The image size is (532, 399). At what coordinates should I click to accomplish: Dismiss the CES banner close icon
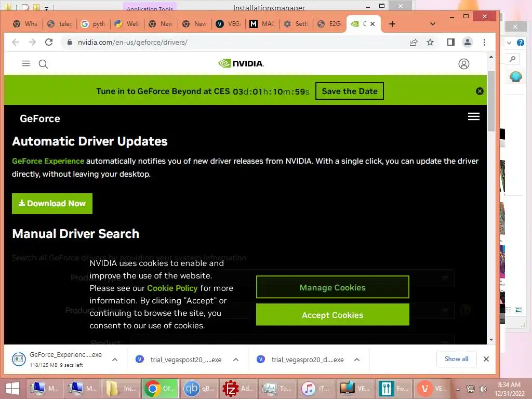pyautogui.click(x=480, y=91)
